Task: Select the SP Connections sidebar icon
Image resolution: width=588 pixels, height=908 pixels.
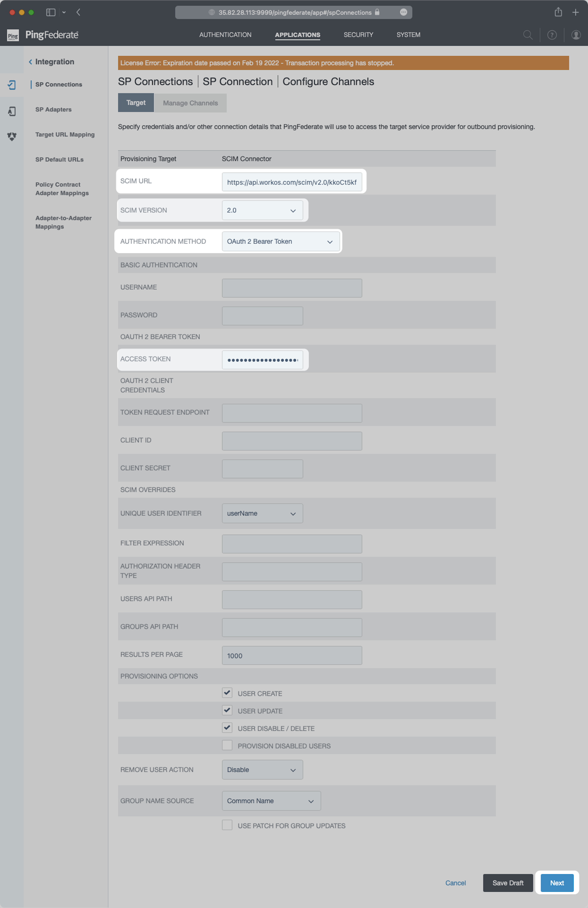Action: pyautogui.click(x=12, y=85)
